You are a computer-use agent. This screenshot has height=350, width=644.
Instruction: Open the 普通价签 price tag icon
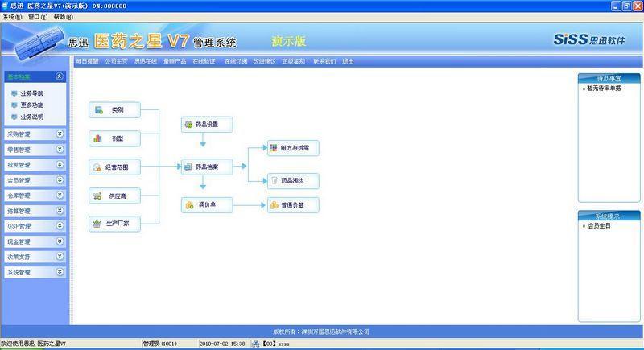[275, 204]
